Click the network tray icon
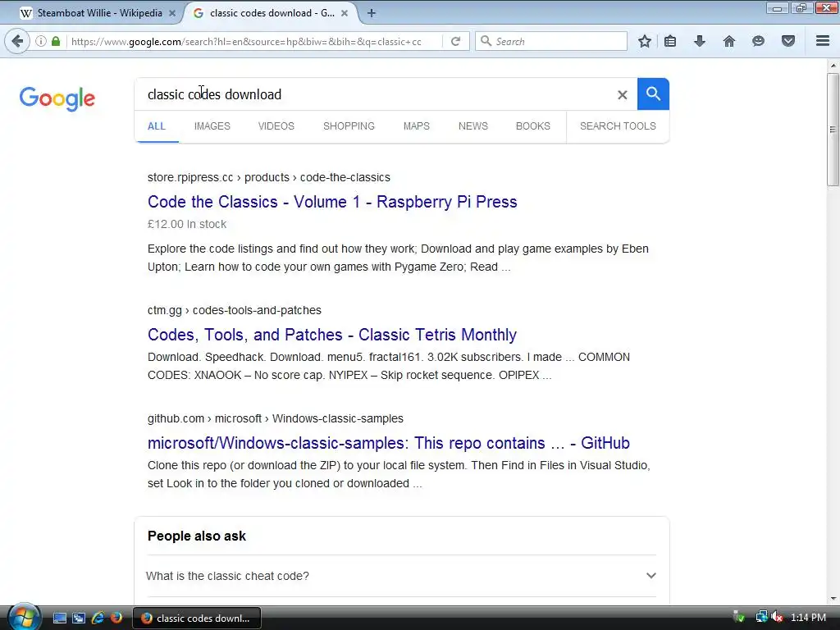 coord(760,618)
